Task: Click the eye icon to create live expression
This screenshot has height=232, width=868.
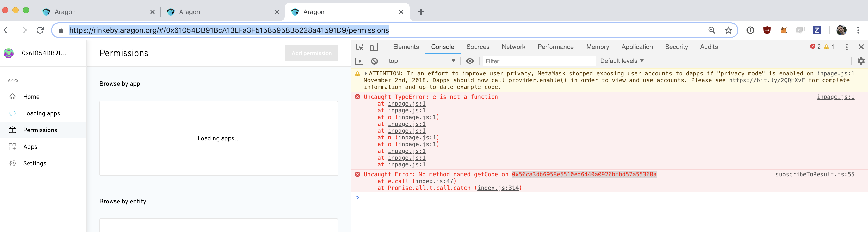Action: click(470, 61)
